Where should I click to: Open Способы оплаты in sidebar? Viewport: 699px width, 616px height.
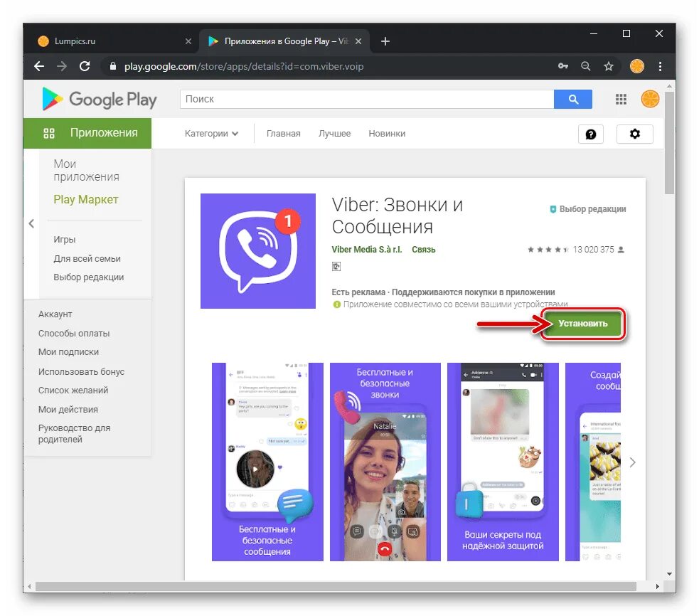73,333
